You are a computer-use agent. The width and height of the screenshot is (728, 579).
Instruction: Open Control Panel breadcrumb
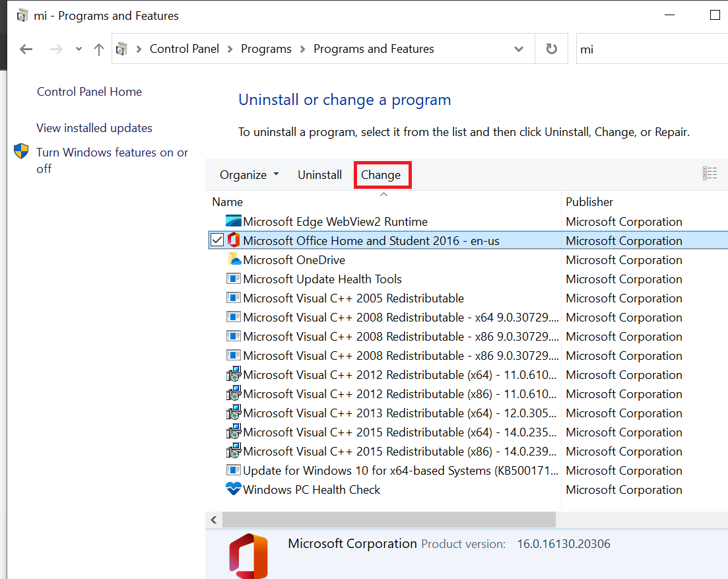coord(184,49)
